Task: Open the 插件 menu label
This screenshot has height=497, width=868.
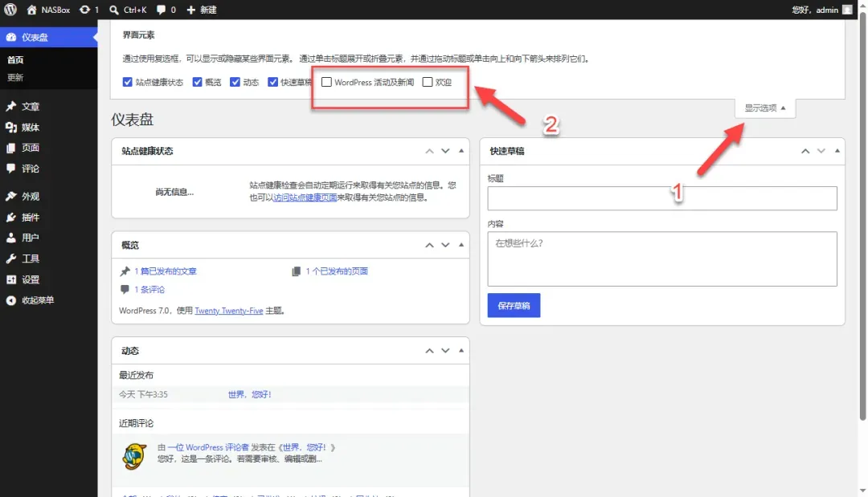Action: coord(31,218)
